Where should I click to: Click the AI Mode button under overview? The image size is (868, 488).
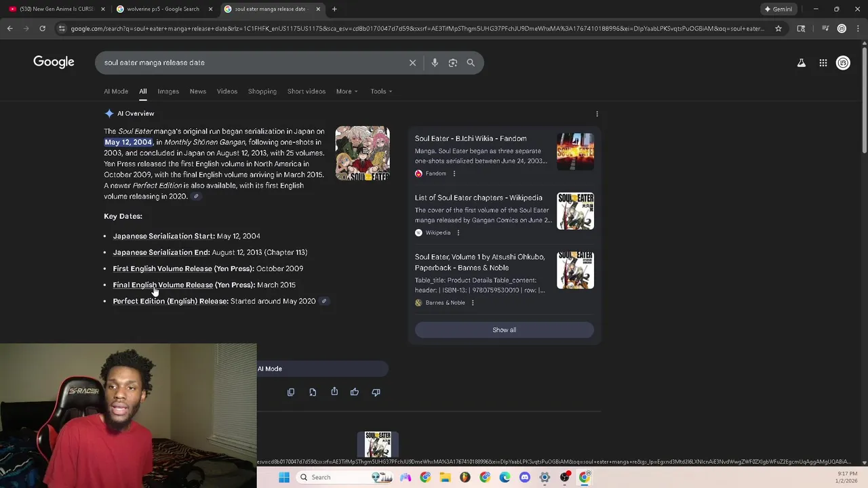coord(322,369)
